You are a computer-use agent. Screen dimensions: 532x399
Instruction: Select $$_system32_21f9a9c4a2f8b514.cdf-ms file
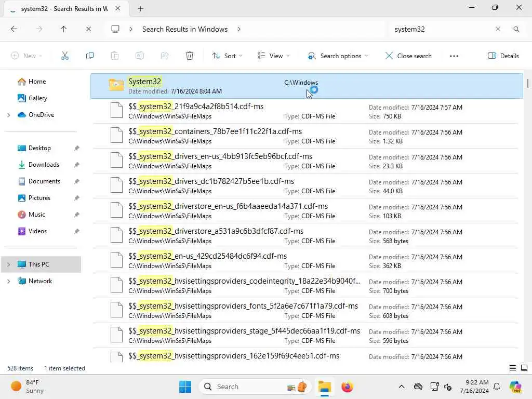[x=305, y=111]
